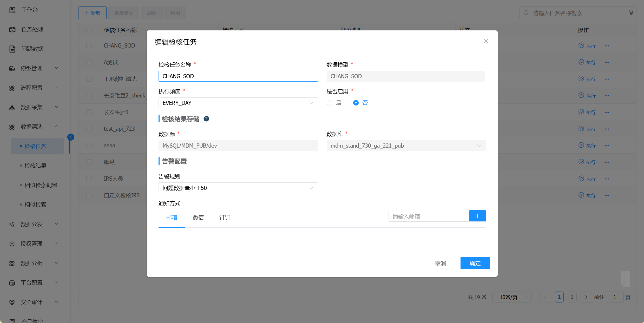Screen dimensions: 644x323
Task: Select 是 radio for 是否启用
Action: [x=330, y=103]
